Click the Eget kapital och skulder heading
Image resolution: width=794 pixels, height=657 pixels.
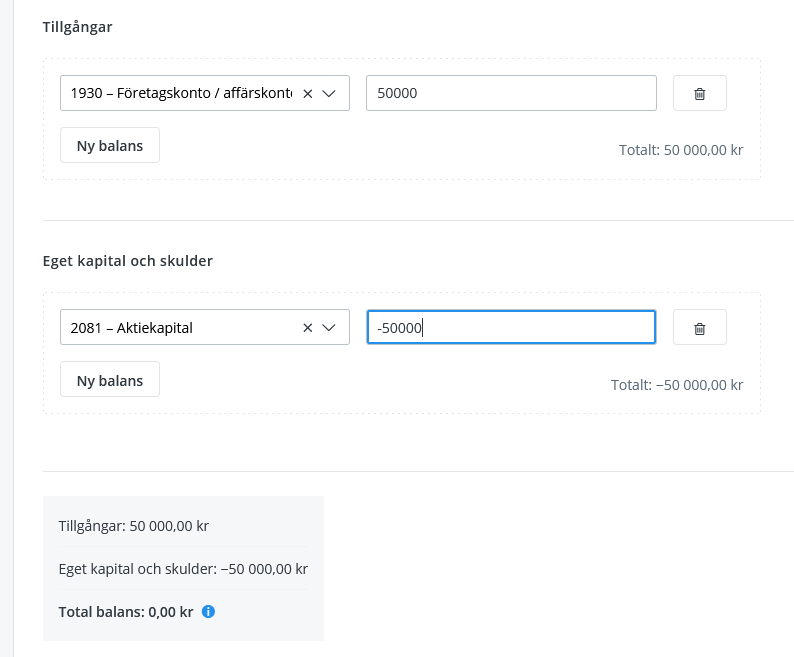tap(127, 261)
